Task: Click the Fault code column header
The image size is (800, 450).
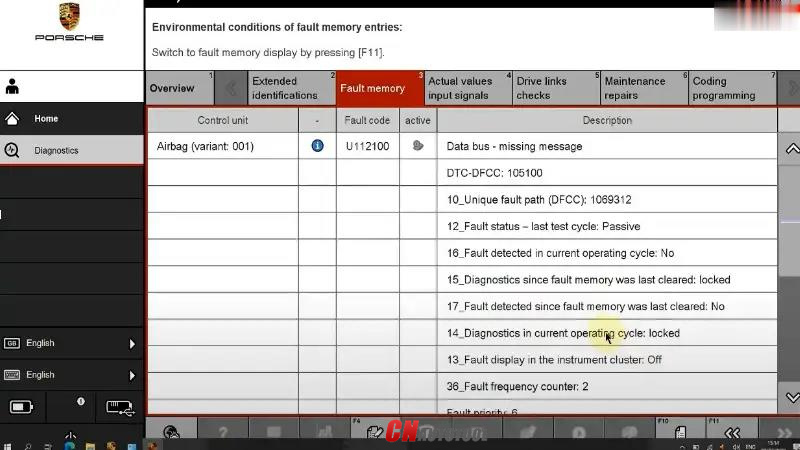Action: [367, 120]
